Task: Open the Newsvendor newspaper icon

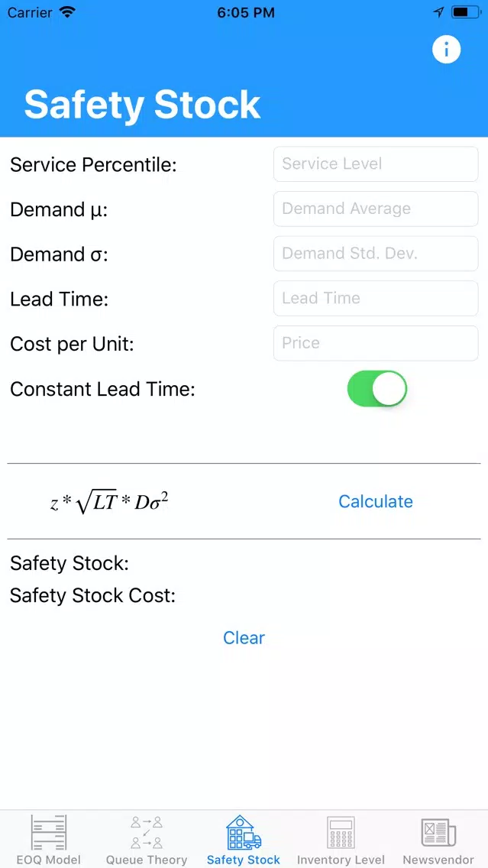Action: pyautogui.click(x=438, y=832)
